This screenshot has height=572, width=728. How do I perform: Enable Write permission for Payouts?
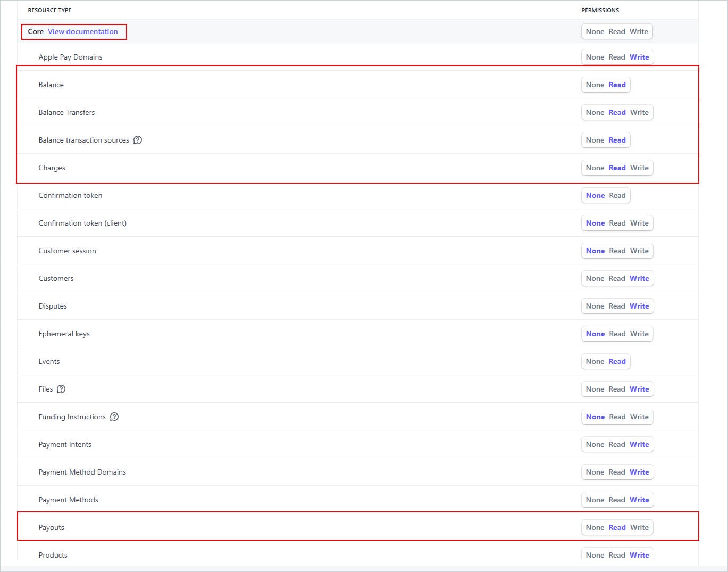pos(639,527)
